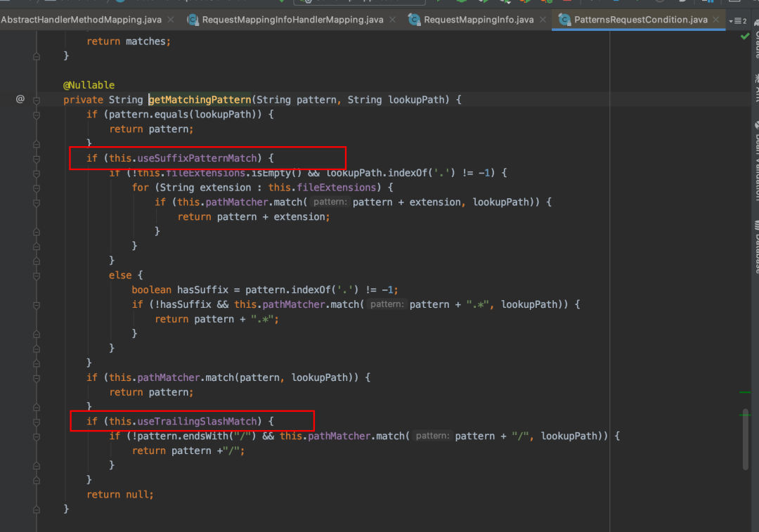
Task: Collapse the else block fold marker
Action: (37, 275)
